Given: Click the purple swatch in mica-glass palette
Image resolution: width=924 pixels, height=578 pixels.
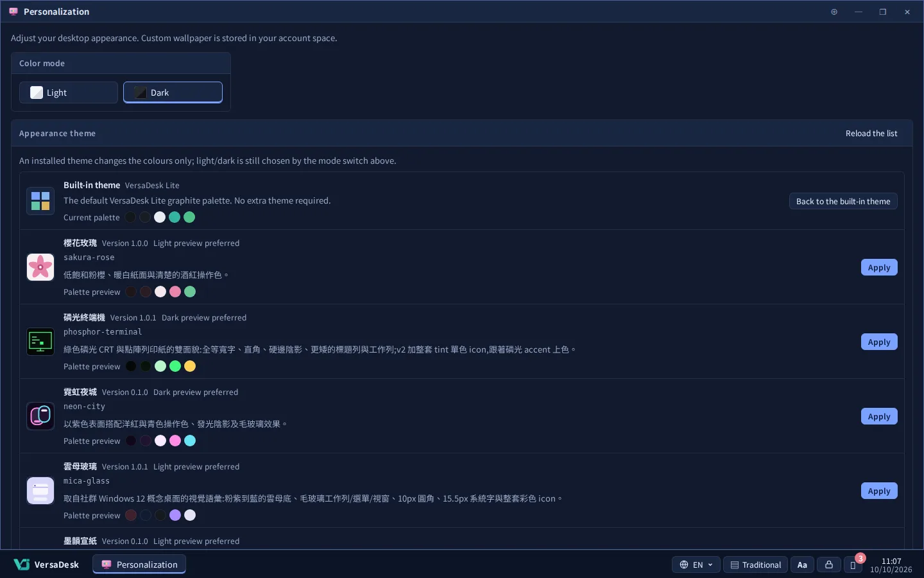Looking at the screenshot, I should pos(175,515).
